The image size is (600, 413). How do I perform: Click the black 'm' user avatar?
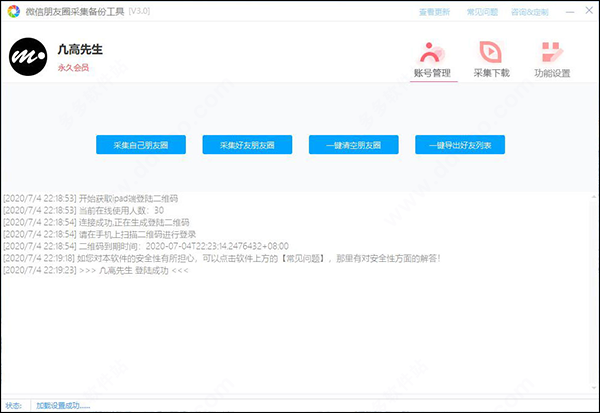[x=28, y=57]
